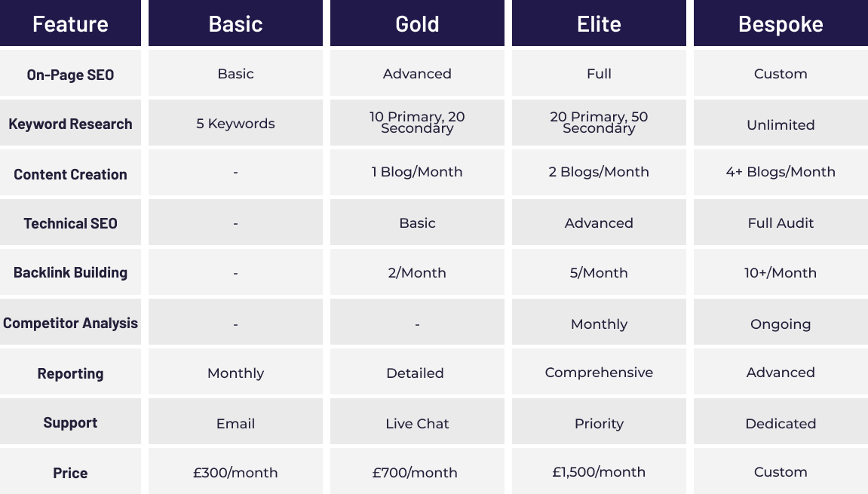Image resolution: width=868 pixels, height=494 pixels.
Task: Click the £300/month Basic price
Action: 235,472
